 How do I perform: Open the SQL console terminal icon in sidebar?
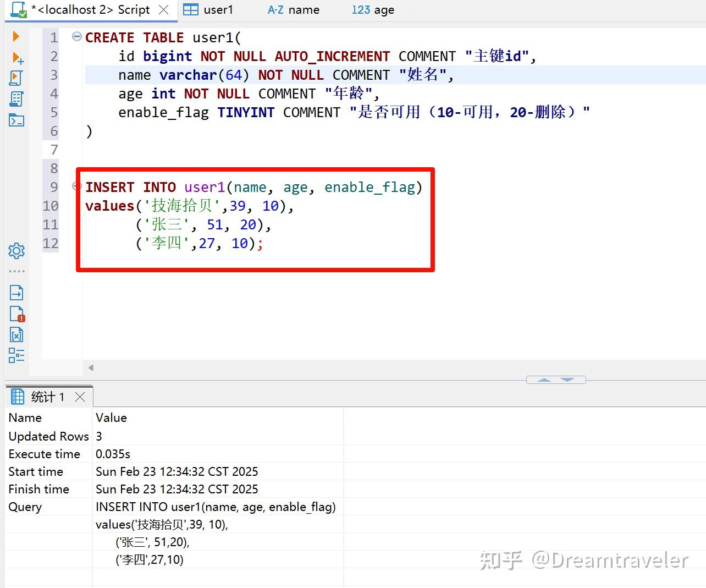(x=16, y=120)
